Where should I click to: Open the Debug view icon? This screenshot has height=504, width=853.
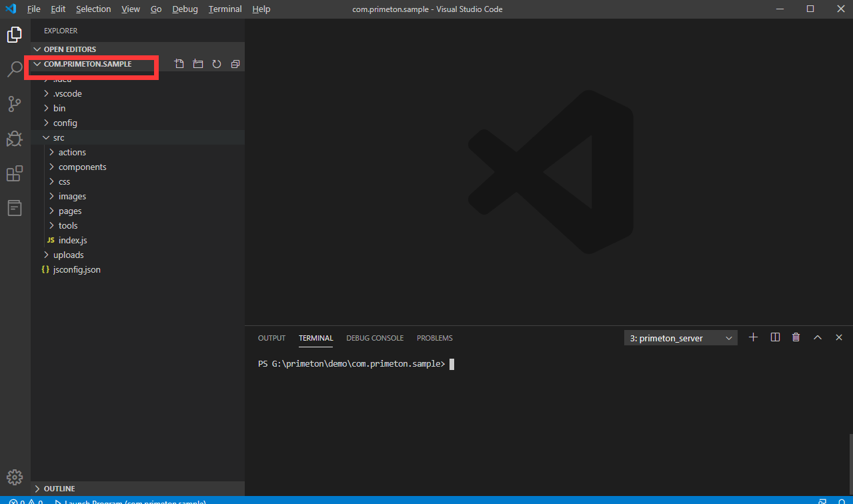coord(15,139)
